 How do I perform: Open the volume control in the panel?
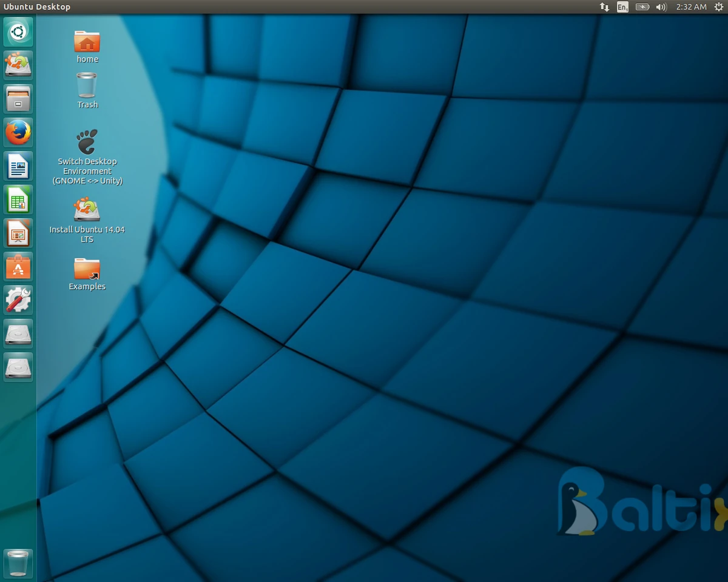661,7
